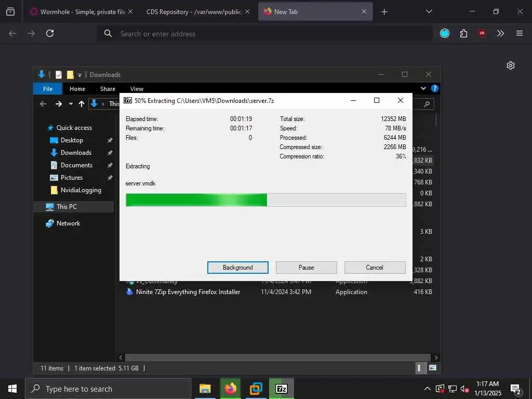Cancel the server.7z extraction

point(375,268)
